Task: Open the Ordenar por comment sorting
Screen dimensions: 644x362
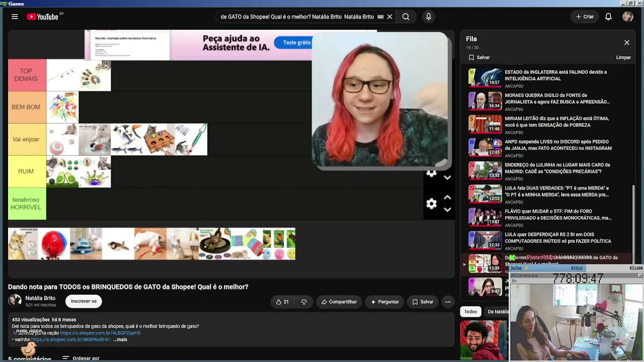Action: [81, 358]
